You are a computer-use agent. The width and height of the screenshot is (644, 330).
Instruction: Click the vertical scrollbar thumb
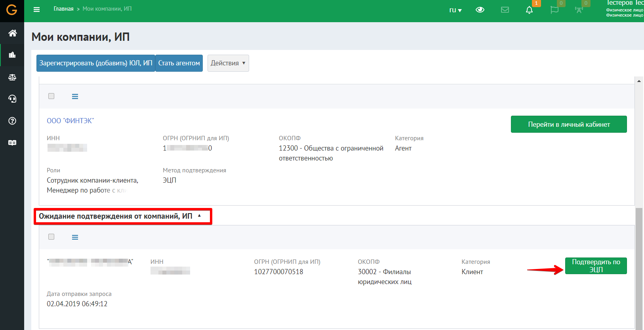coord(639,268)
